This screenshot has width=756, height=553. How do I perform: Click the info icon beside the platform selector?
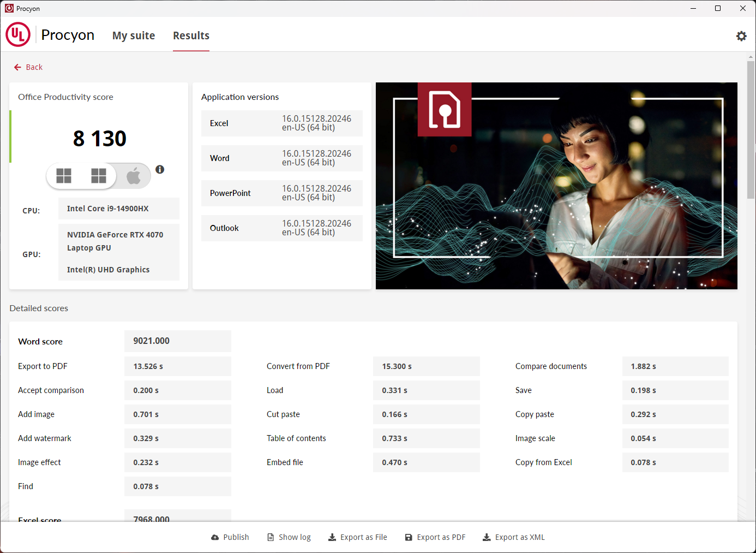click(160, 169)
